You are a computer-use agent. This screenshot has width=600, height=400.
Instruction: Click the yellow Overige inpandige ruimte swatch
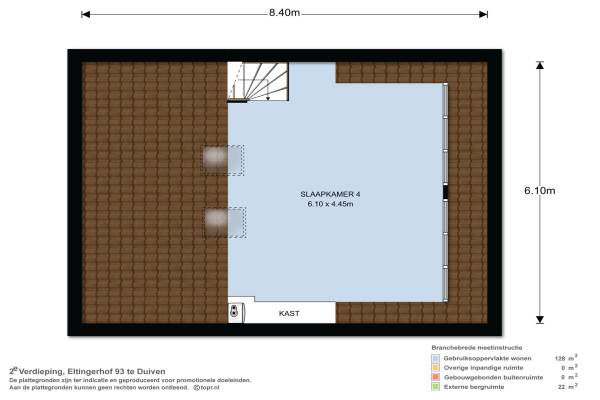436,367
